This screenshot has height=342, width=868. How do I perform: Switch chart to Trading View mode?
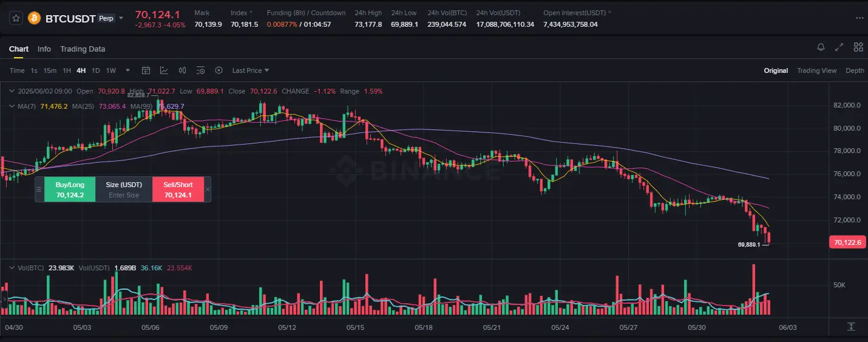click(816, 70)
